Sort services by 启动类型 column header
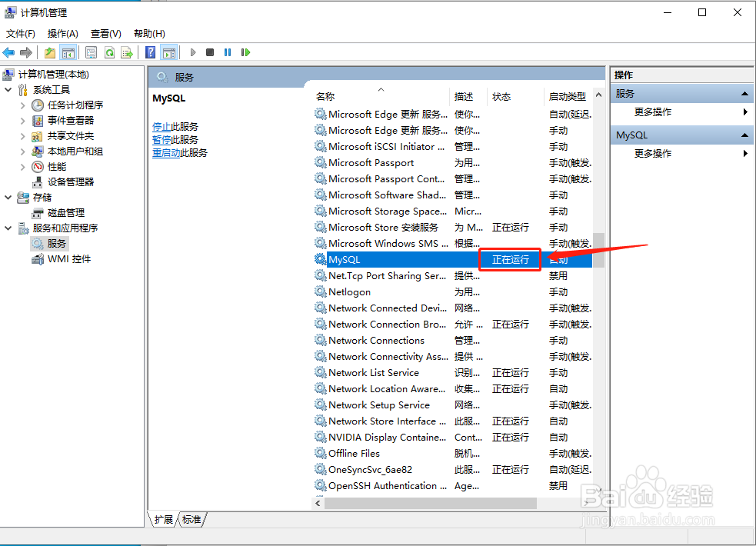756x546 pixels. pos(568,97)
